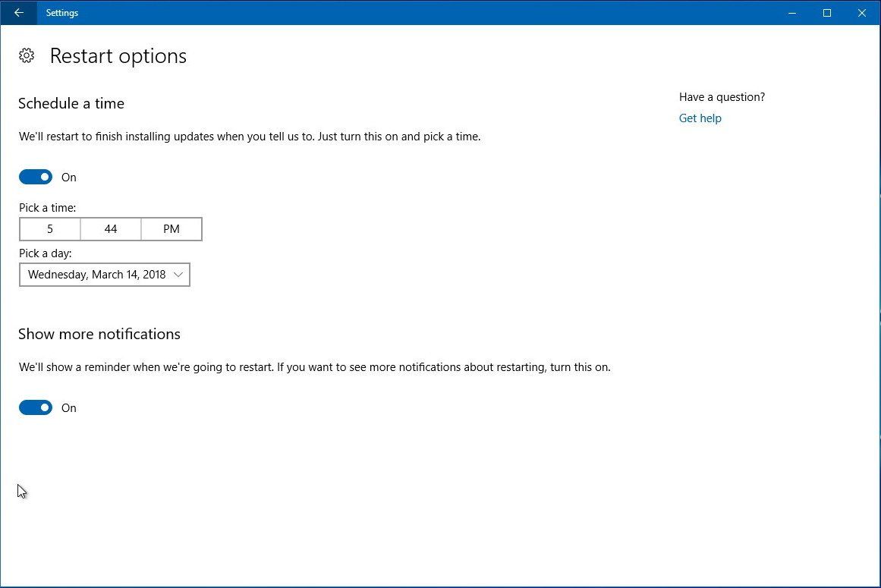Select the minutes field showing 44
The width and height of the screenshot is (881, 588).
[110, 228]
